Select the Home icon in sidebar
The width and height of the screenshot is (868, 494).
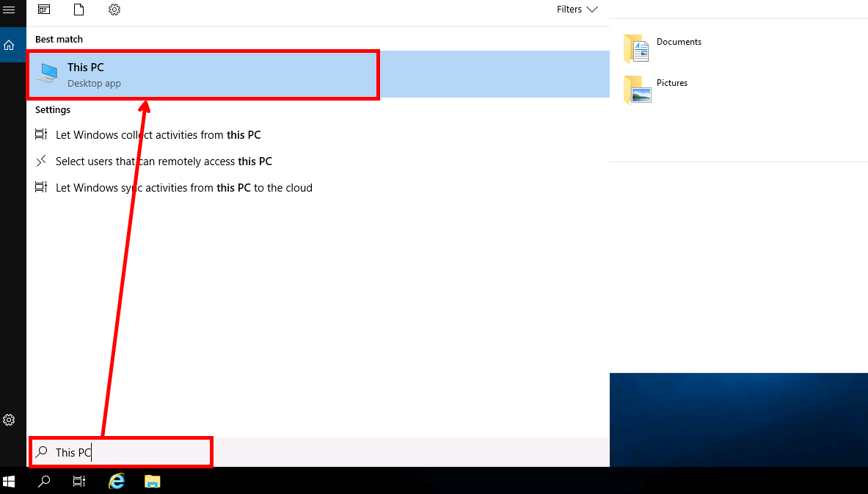point(9,45)
